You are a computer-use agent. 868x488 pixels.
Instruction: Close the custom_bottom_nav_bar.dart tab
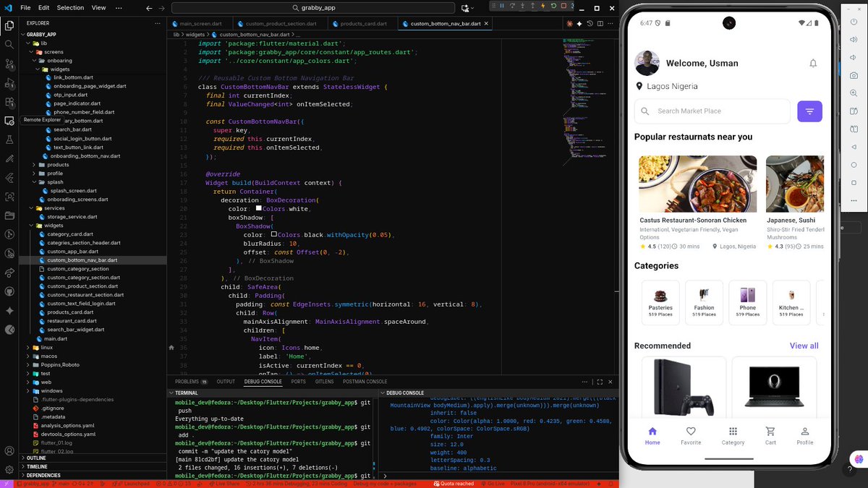487,23
